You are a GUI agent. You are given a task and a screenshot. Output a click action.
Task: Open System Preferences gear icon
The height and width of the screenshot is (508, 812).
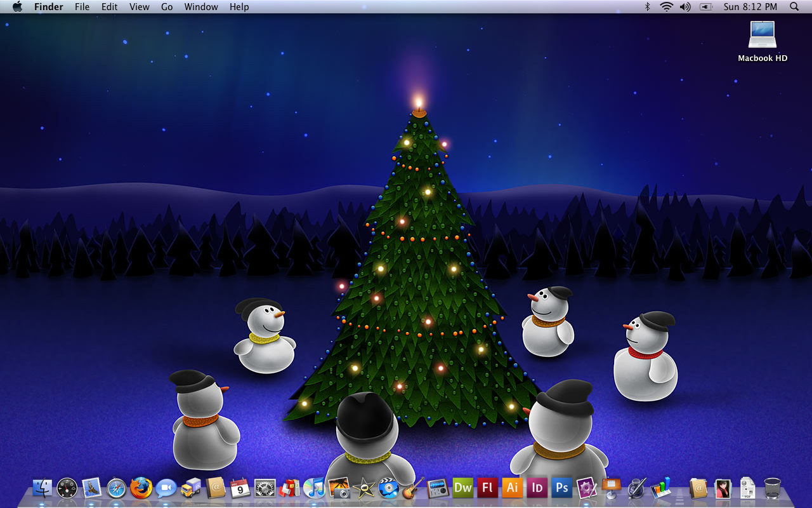tap(265, 488)
